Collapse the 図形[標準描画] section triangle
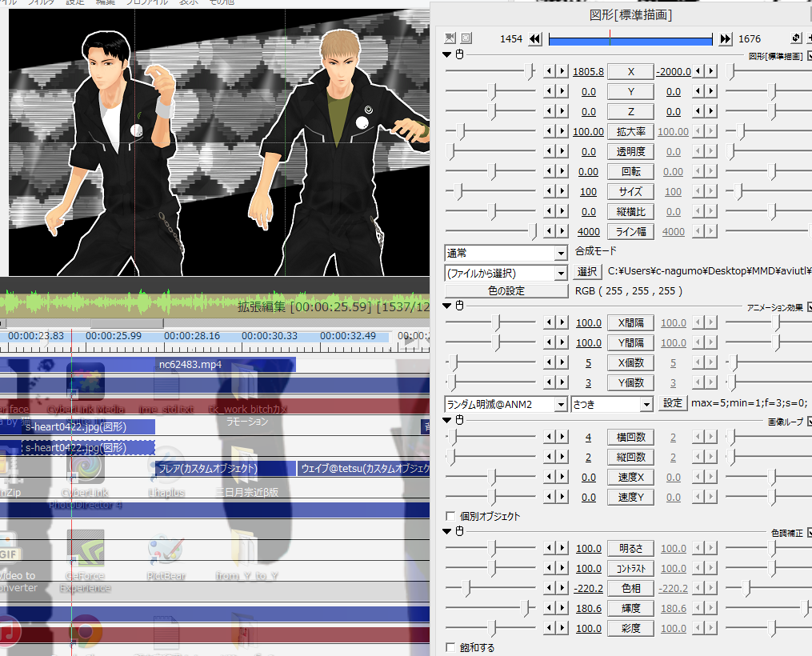The width and height of the screenshot is (812, 656). click(447, 54)
